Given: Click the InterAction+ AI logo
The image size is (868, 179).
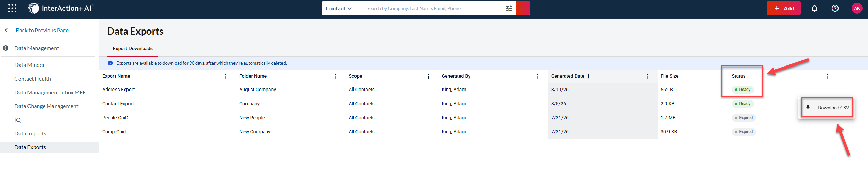Looking at the screenshot, I should [x=61, y=8].
